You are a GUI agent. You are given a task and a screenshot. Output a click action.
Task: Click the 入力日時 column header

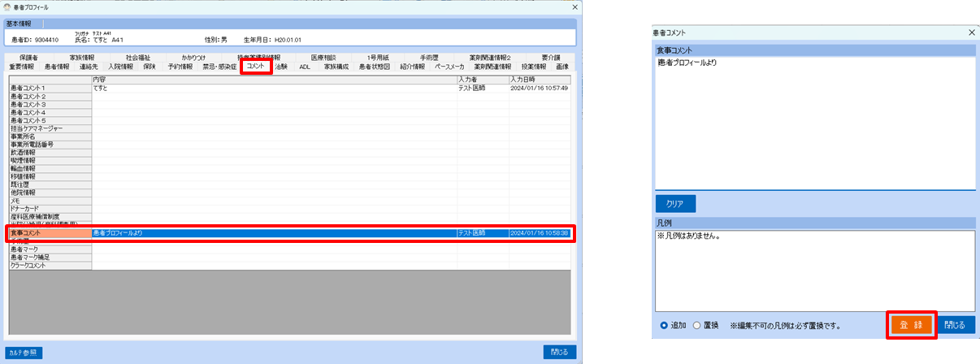pyautogui.click(x=540, y=80)
